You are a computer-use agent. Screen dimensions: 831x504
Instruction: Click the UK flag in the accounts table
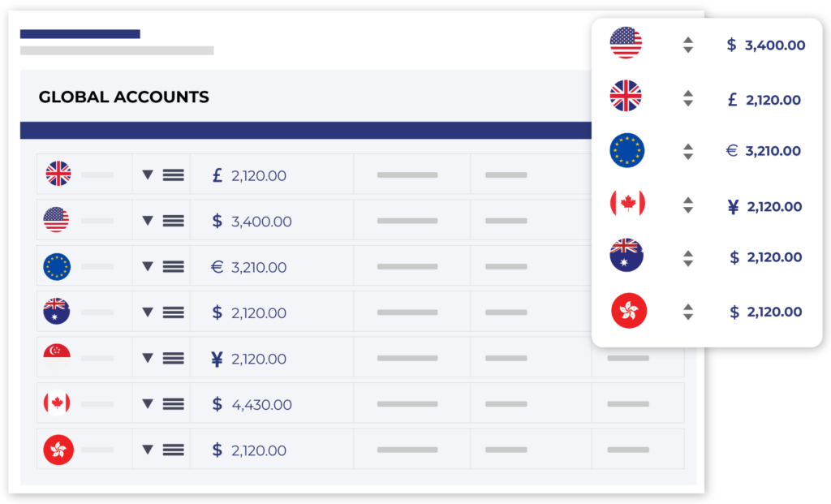tap(58, 174)
